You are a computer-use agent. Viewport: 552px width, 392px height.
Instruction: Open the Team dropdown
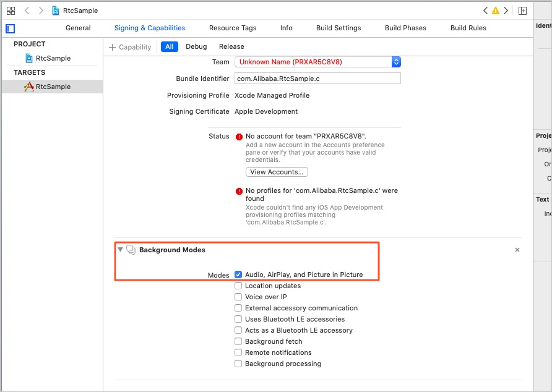317,62
